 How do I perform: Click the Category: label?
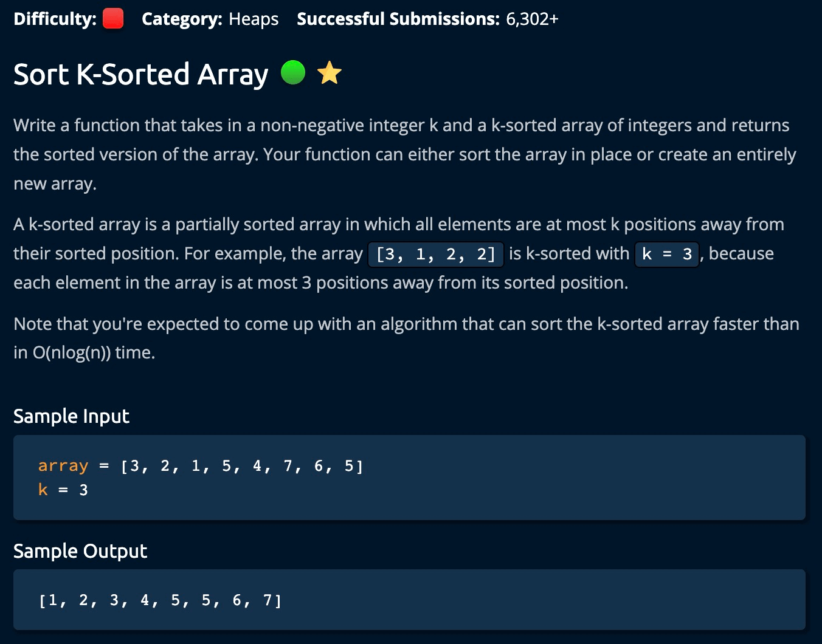pyautogui.click(x=182, y=19)
